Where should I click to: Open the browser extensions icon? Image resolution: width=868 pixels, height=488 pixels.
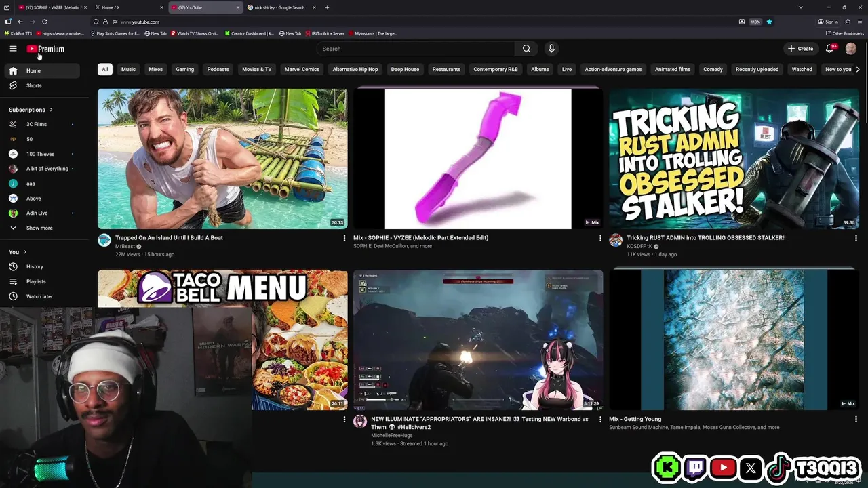click(x=848, y=22)
